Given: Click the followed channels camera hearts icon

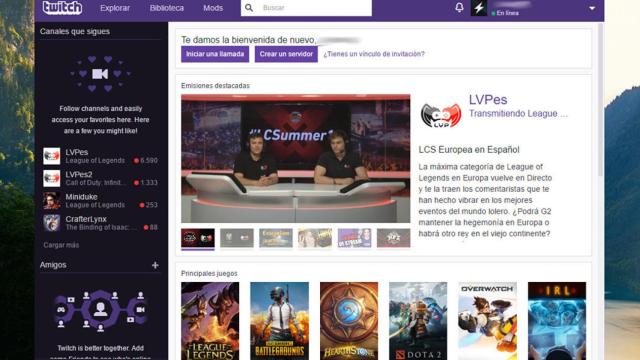Looking at the screenshot, I should click(100, 74).
